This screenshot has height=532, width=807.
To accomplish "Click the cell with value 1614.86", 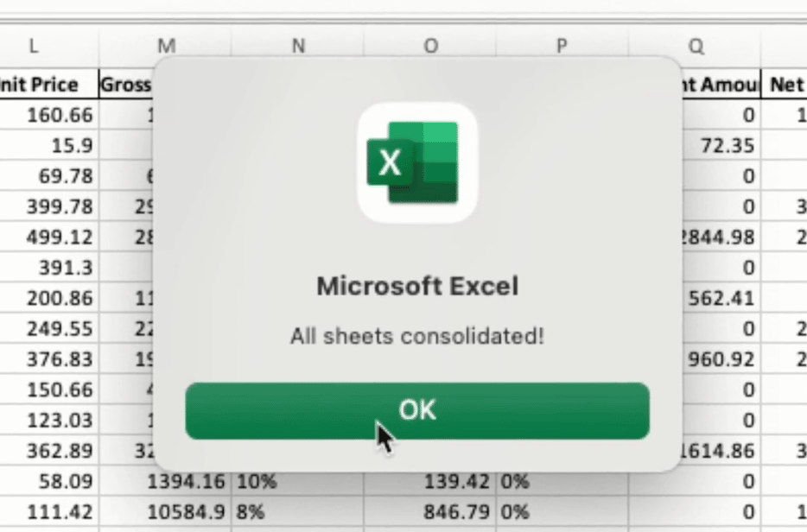I will tap(719, 451).
